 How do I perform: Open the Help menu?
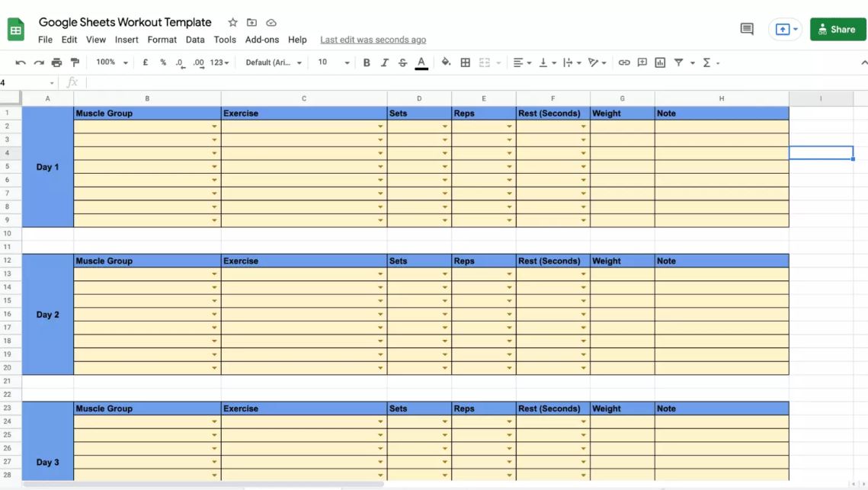297,40
